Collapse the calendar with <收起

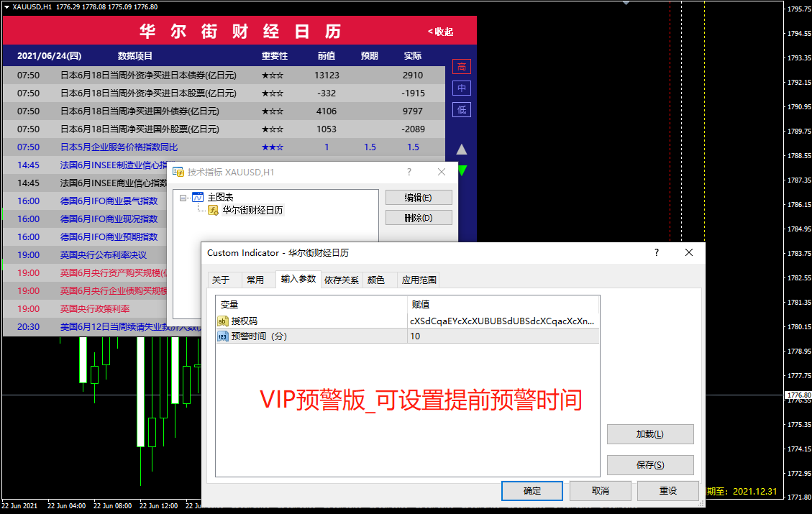(x=440, y=32)
